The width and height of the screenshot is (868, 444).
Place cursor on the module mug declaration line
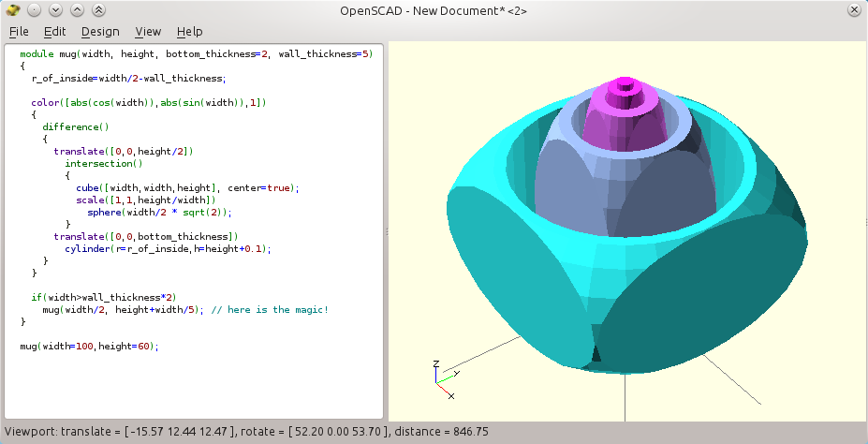[197, 54]
